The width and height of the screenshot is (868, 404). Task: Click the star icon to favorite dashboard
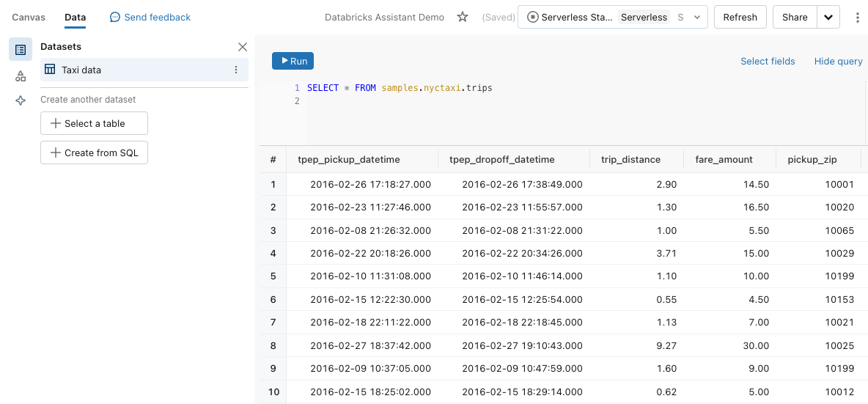pos(463,17)
